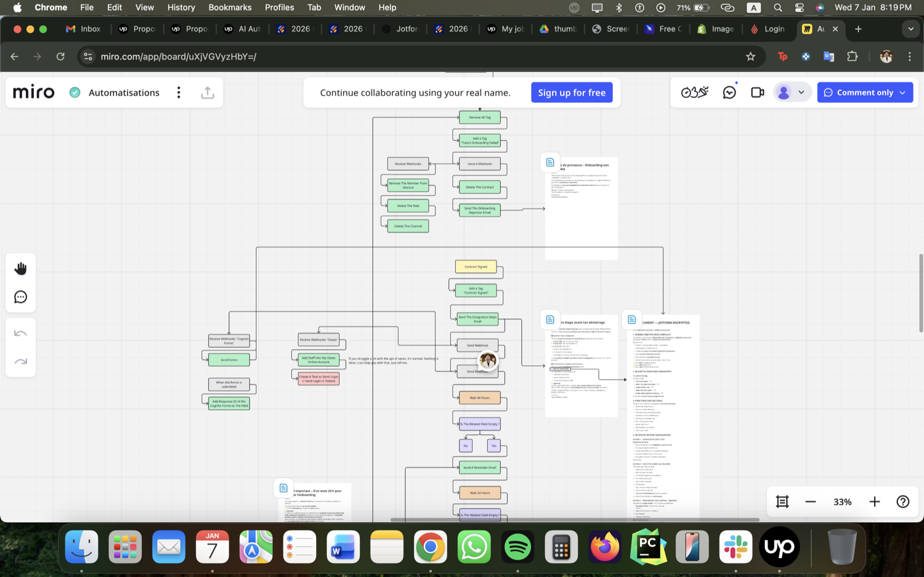Open Spotlight search in menu bar
The height and width of the screenshot is (577, 924).
coord(778,7)
